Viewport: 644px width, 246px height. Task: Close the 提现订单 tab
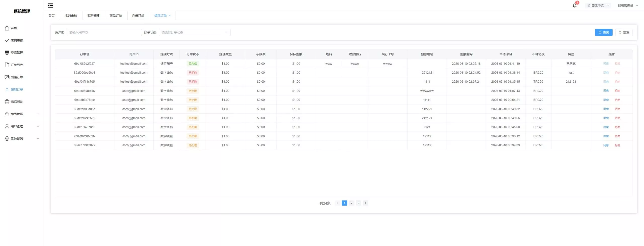point(170,16)
